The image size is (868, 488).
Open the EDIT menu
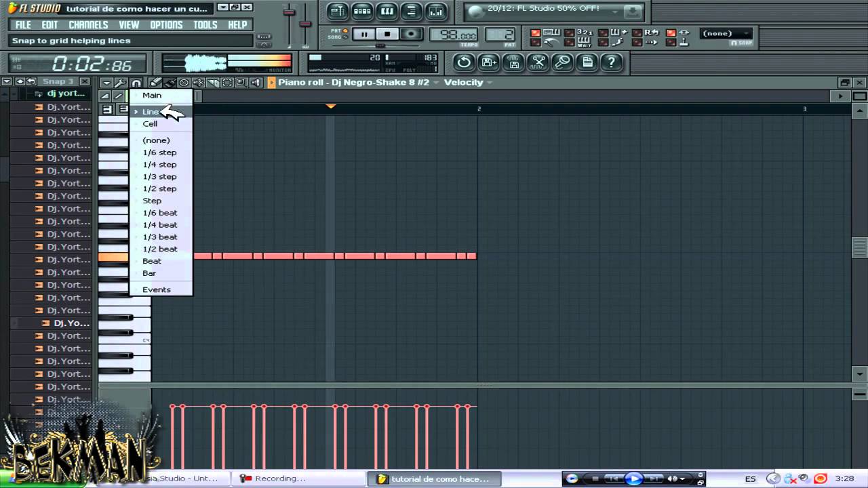tap(50, 24)
